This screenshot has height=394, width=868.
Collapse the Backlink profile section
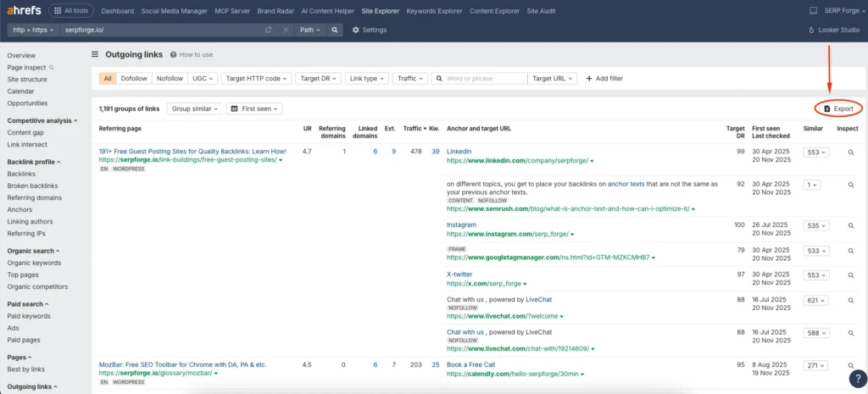click(34, 162)
